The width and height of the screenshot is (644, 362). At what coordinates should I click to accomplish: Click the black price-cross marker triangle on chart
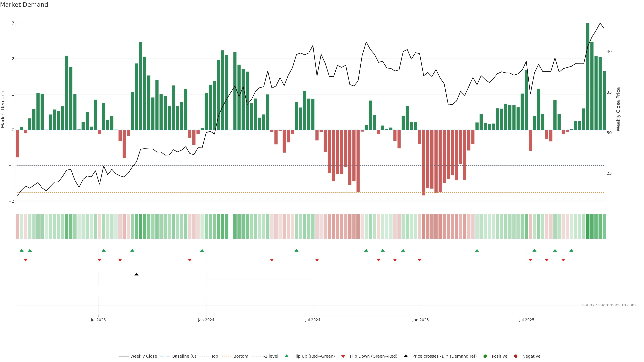click(137, 274)
